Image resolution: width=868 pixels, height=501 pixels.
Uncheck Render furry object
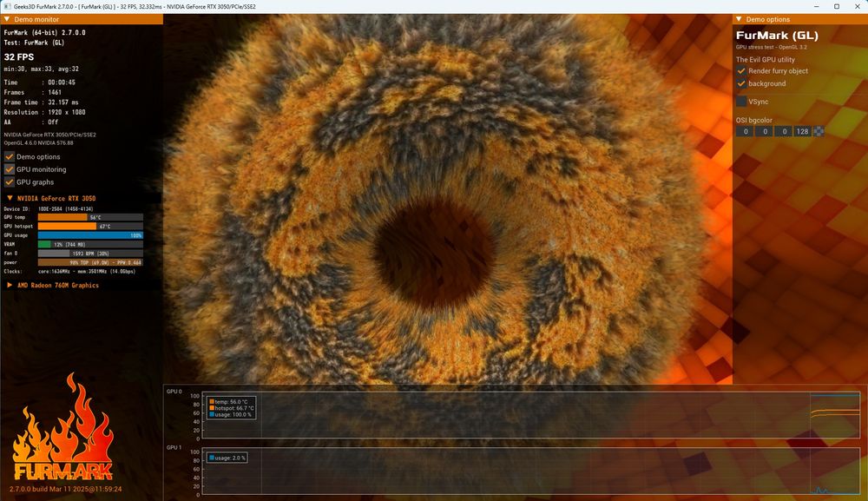(741, 71)
